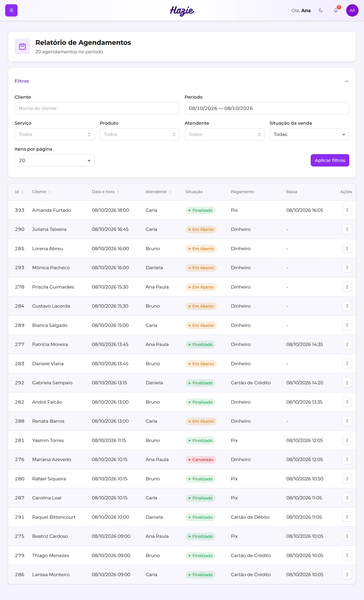The width and height of the screenshot is (364, 600).
Task: Open Itens por página dropdown
Action: [55, 160]
